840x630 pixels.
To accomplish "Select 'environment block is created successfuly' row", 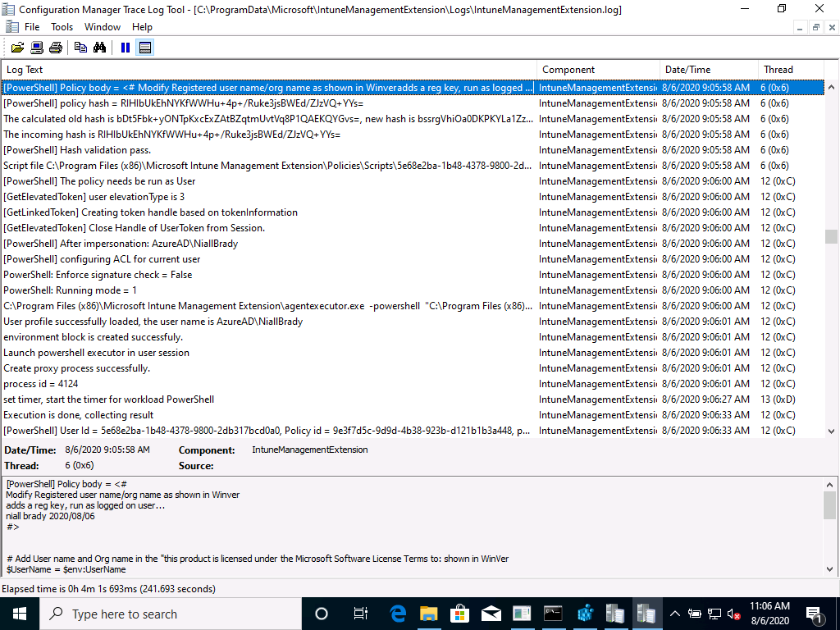I will [413, 337].
